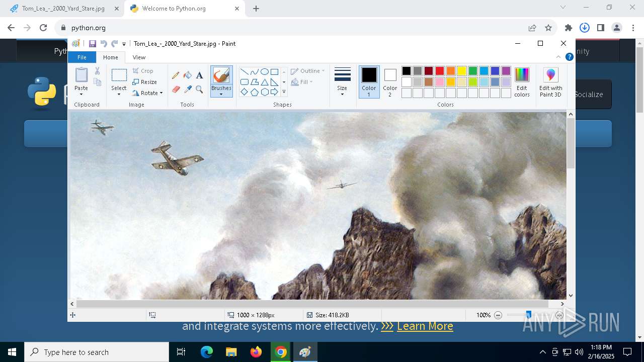This screenshot has width=644, height=362.
Task: Choose the Hexagon shape
Action: point(264,92)
